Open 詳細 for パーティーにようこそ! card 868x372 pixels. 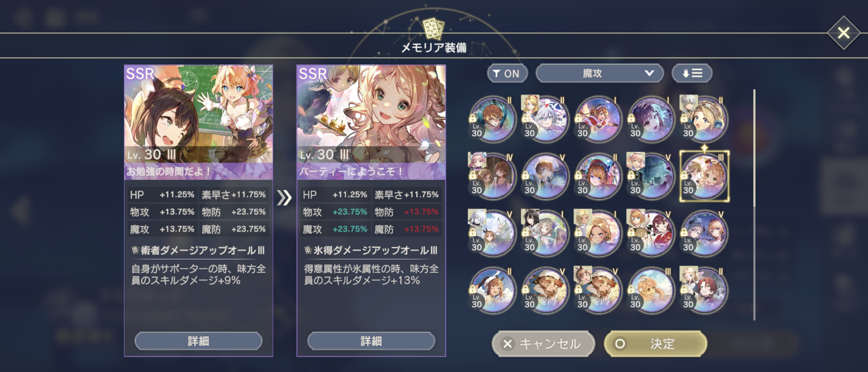click(371, 341)
